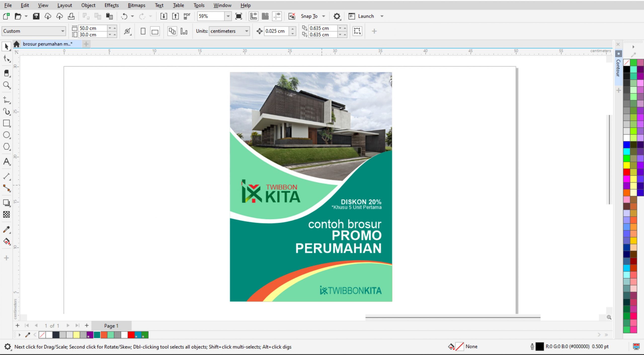644x355 pixels.
Task: Open the zoom level dropdown
Action: [x=228, y=16]
